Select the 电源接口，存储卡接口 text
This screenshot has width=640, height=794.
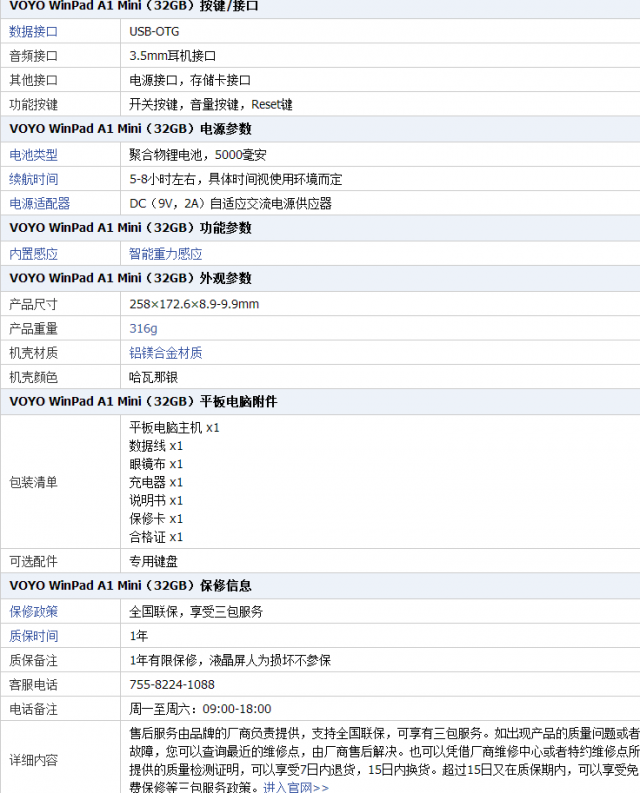(190, 80)
